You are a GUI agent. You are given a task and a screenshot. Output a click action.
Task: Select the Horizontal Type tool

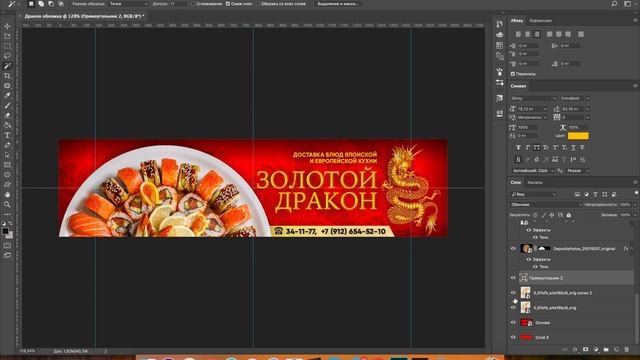[x=7, y=135]
